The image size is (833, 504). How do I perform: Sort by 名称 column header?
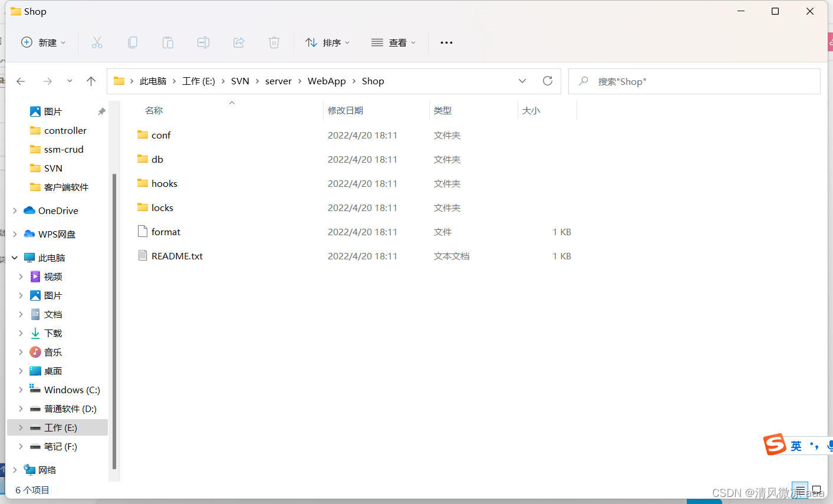coord(154,111)
